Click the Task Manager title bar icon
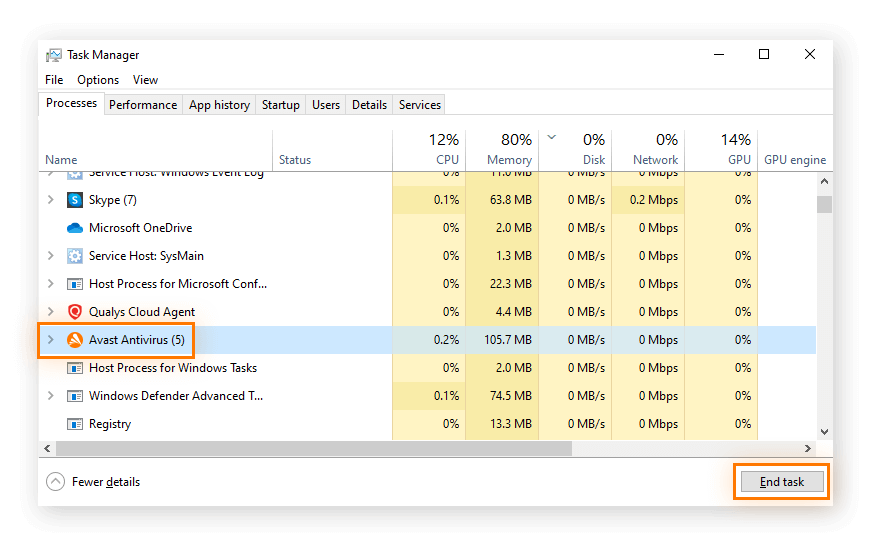The width and height of the screenshot is (871, 545). (x=54, y=55)
